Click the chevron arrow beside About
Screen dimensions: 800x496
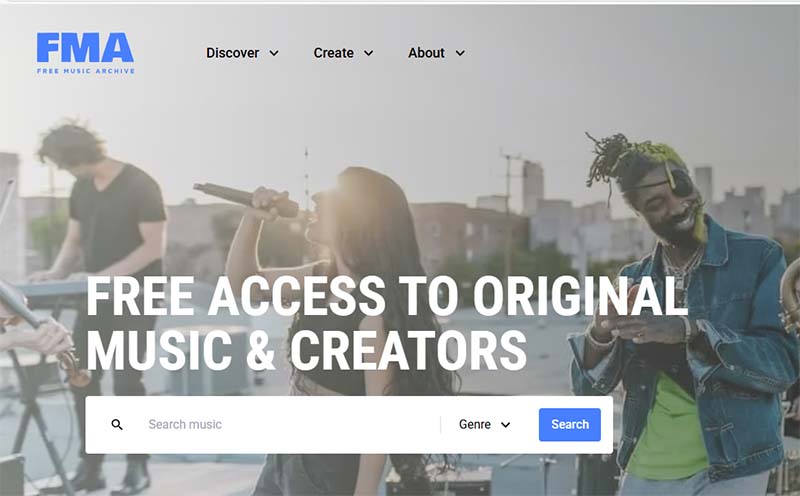[460, 53]
